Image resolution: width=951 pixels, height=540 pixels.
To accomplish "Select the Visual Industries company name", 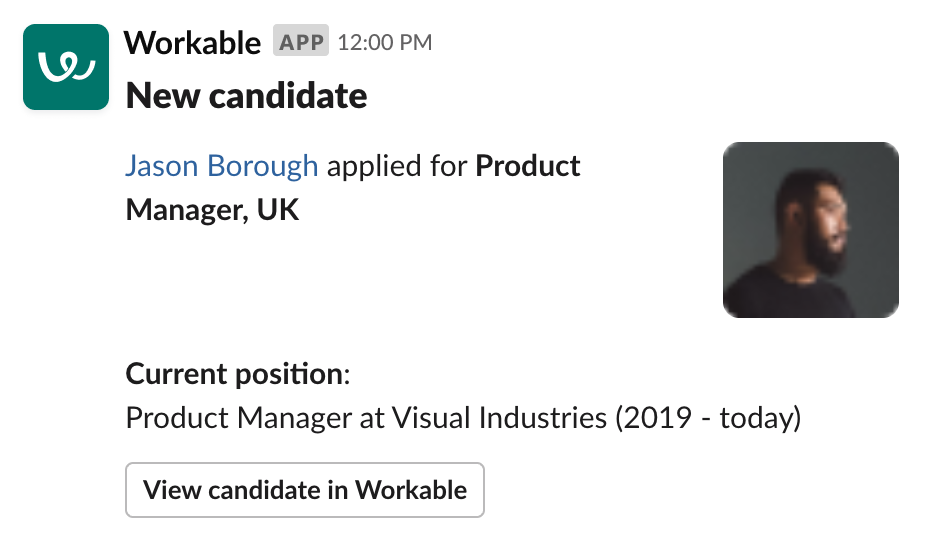I will point(499,417).
